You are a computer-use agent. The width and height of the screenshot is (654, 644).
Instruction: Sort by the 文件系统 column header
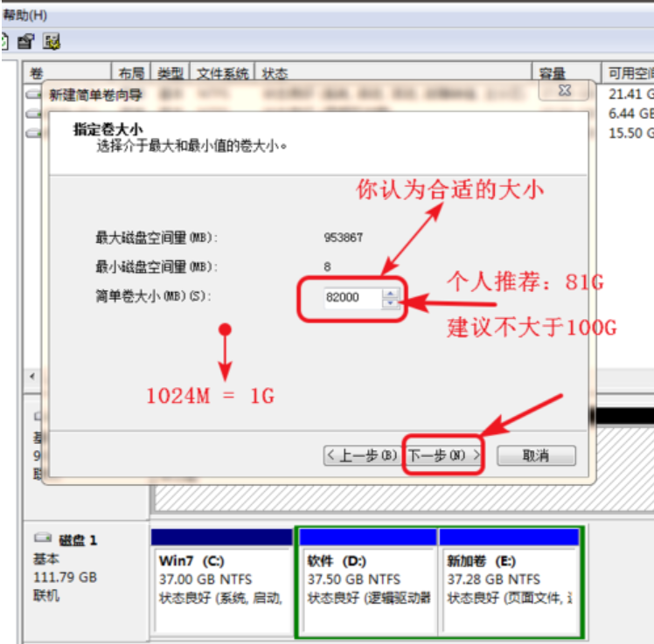[222, 73]
